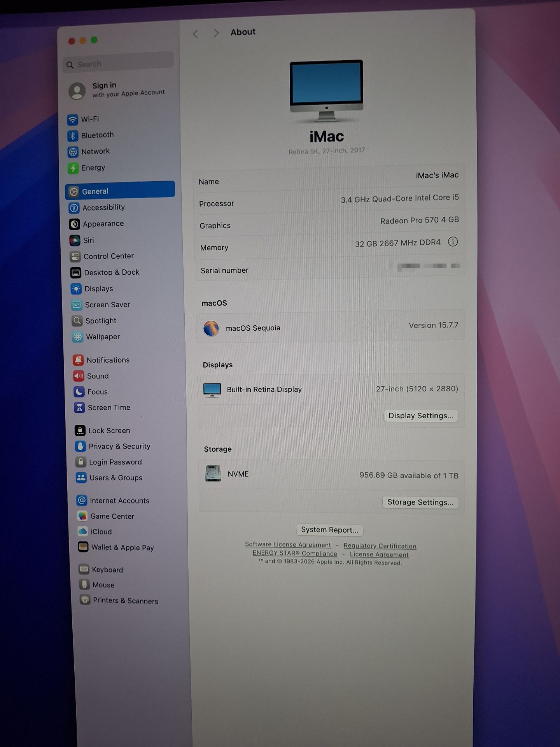Open Wi-Fi settings icon
This screenshot has width=560, height=747.
[x=72, y=119]
